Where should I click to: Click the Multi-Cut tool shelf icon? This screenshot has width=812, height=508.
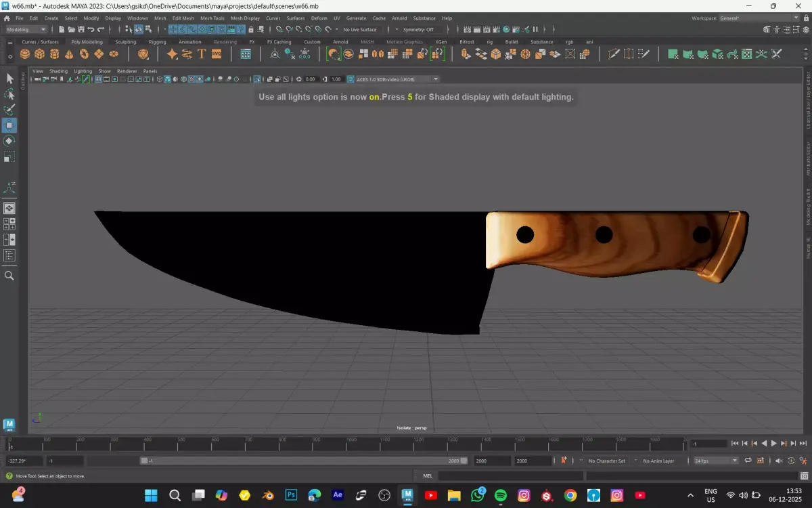[x=613, y=54]
